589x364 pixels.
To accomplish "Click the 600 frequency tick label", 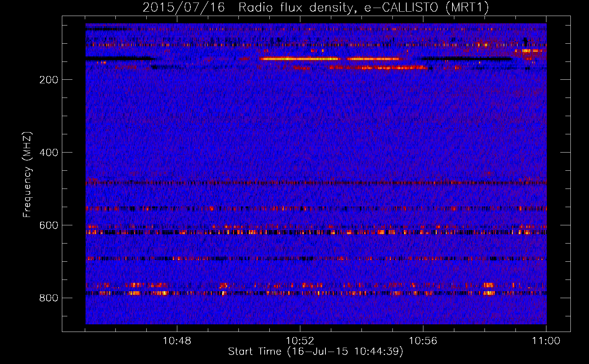I will tap(49, 225).
